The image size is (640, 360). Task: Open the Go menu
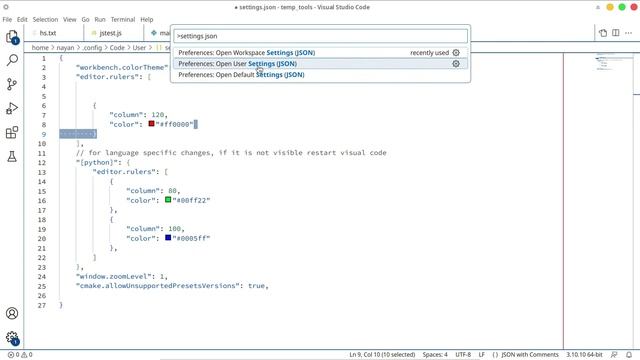(85, 19)
